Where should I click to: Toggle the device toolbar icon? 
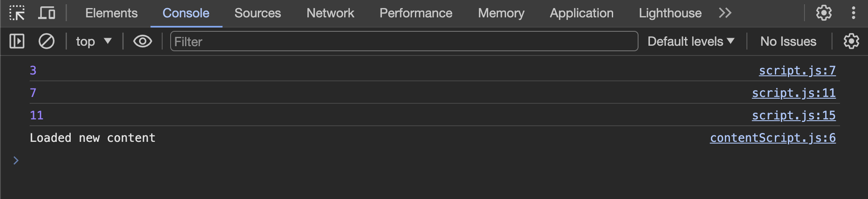[x=47, y=13]
